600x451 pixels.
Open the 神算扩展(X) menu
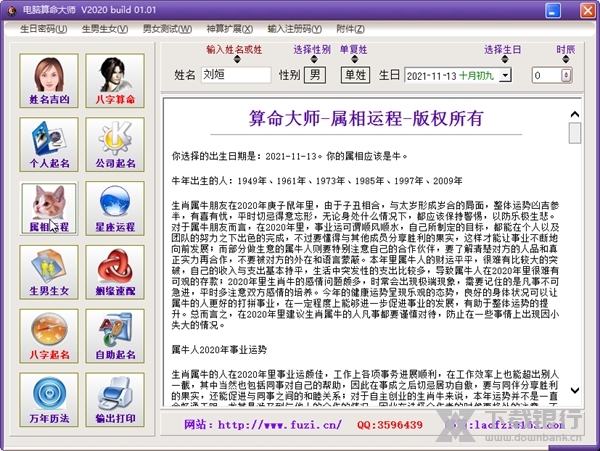tap(230, 29)
